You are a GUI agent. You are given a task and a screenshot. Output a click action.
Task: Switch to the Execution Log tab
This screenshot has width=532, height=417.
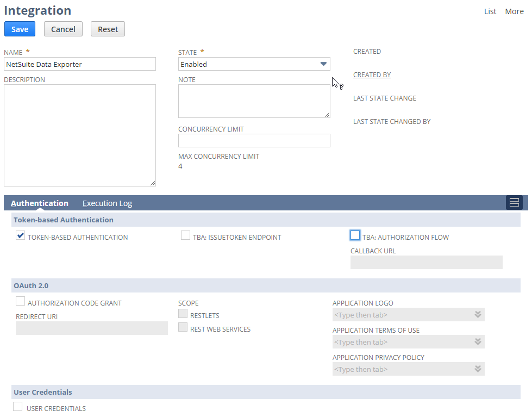click(x=107, y=203)
